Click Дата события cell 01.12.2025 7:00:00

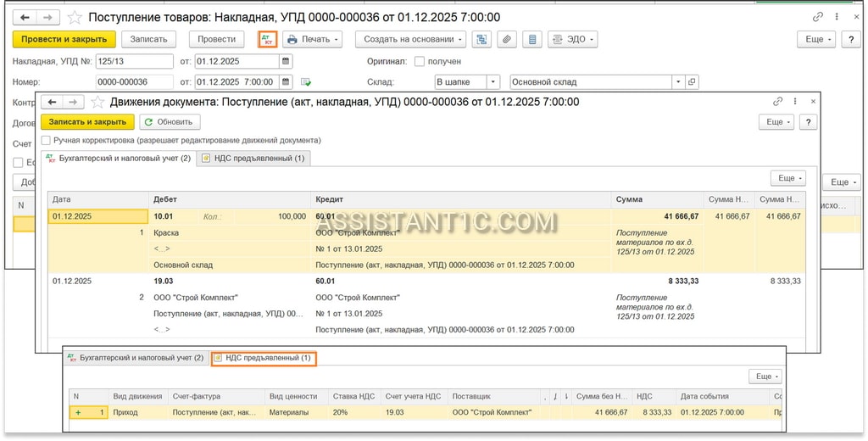point(722,412)
